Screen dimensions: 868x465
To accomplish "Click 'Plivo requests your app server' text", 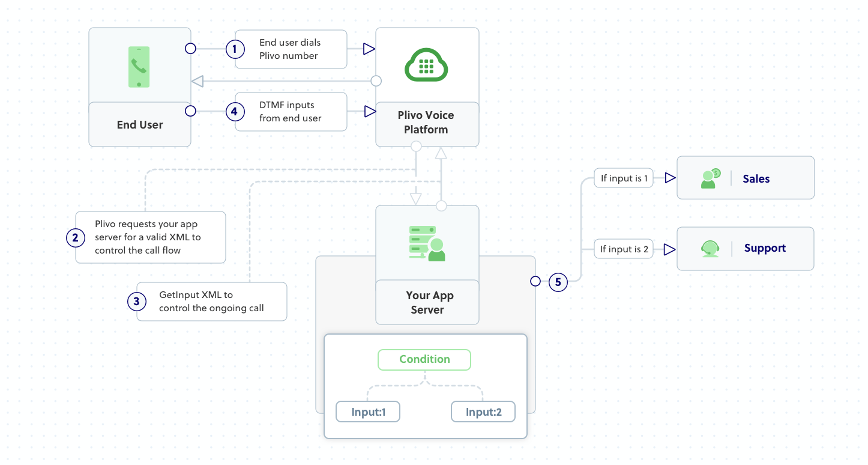I will click(x=148, y=237).
